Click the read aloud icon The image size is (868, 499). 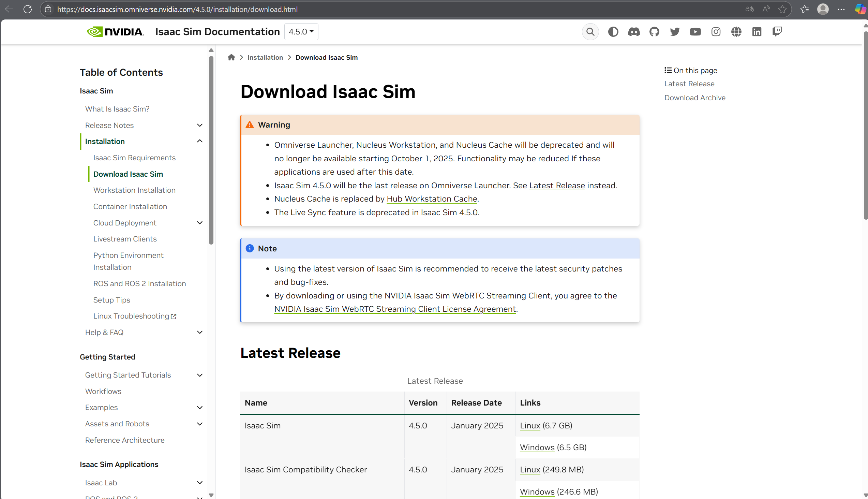coord(766,9)
